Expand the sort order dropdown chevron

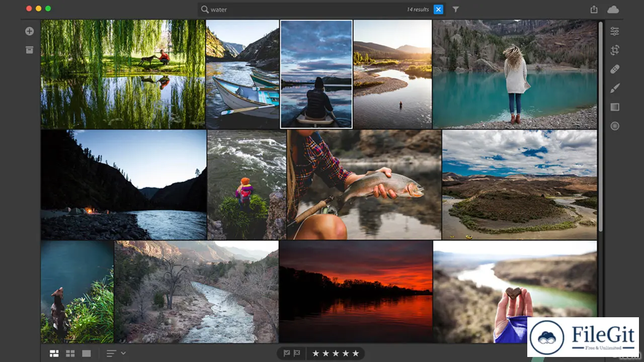tap(123, 353)
